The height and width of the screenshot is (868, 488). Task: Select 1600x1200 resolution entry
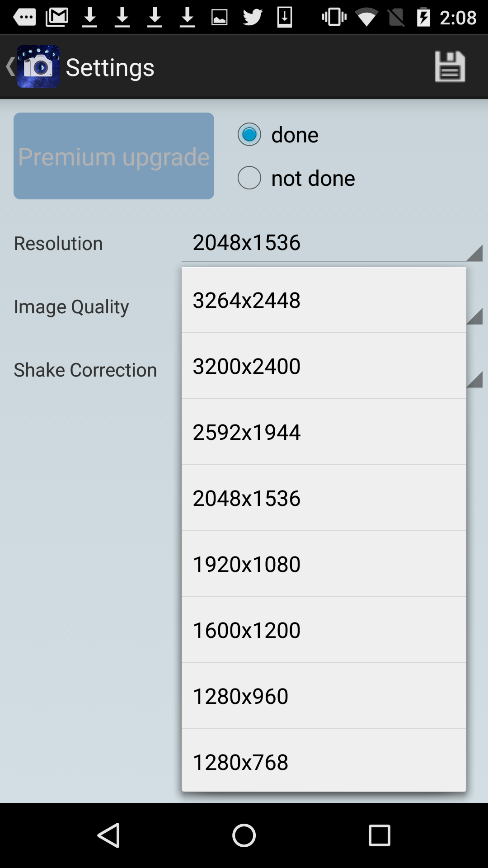click(324, 630)
